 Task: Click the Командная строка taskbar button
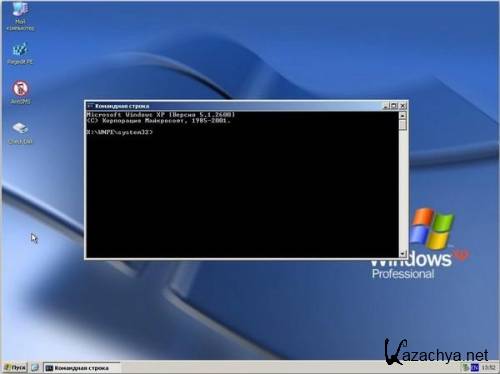point(81,368)
